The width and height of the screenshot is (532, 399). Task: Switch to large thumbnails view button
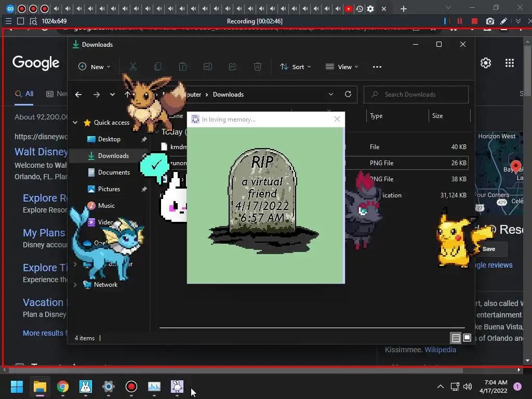pyautogui.click(x=467, y=338)
